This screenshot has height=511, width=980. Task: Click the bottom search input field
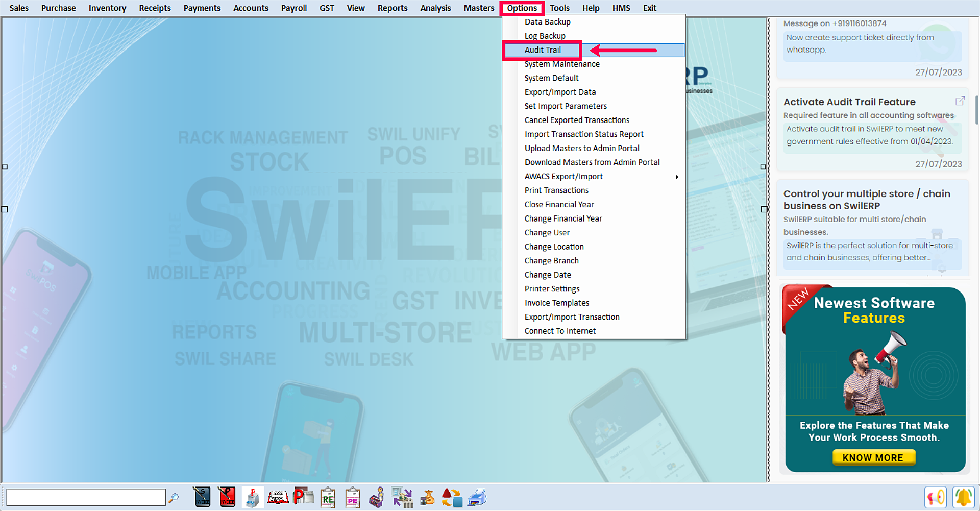86,497
